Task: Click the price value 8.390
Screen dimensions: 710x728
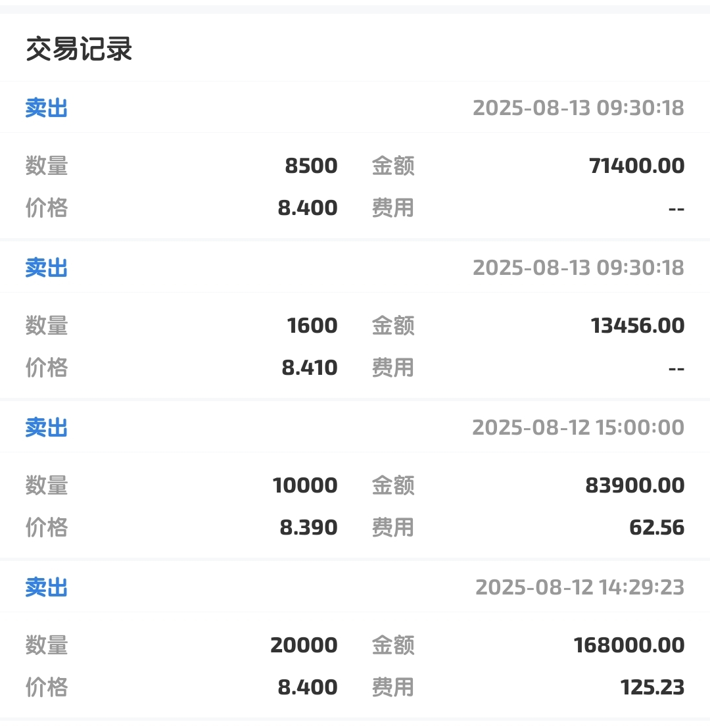Action: (x=308, y=528)
